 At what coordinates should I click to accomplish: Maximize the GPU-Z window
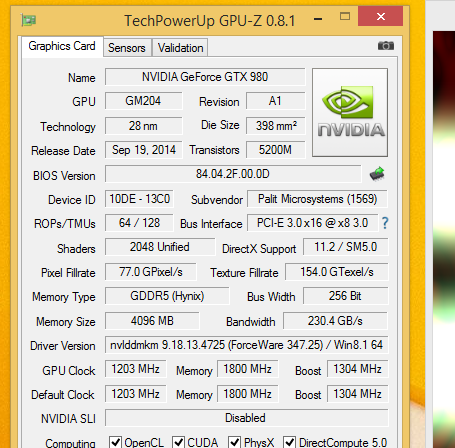pos(345,16)
